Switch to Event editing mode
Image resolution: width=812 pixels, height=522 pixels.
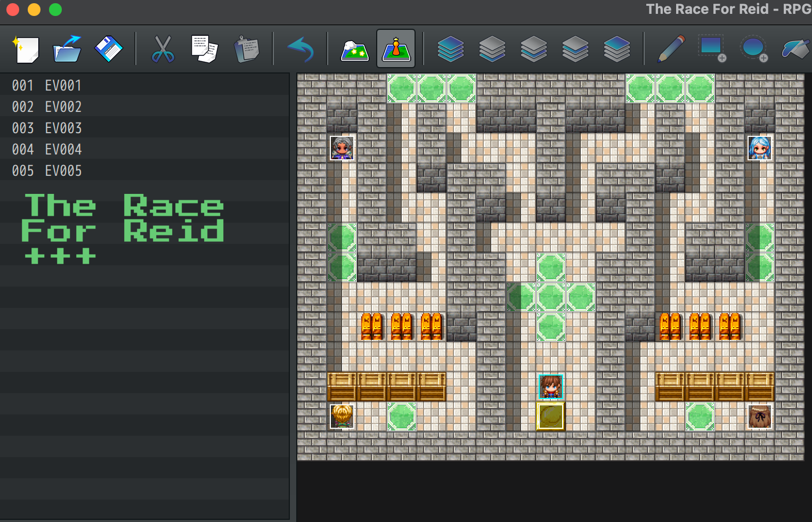pos(396,48)
